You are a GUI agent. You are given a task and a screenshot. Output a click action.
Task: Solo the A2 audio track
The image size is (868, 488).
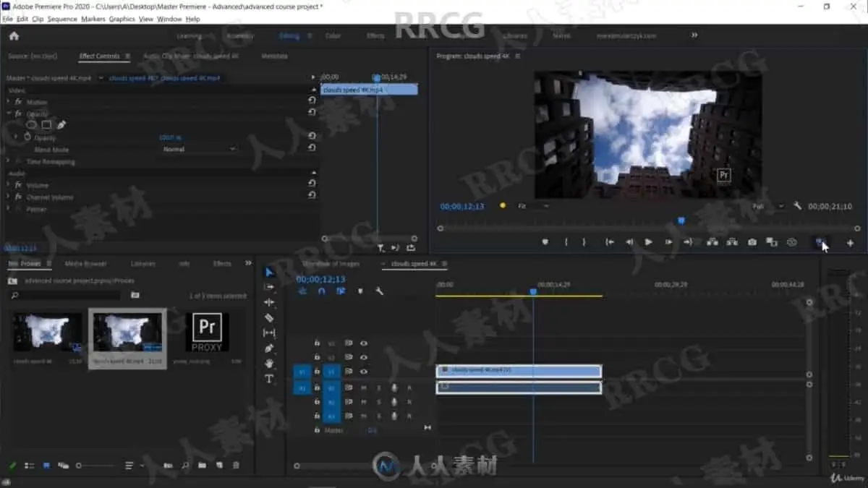(x=378, y=402)
